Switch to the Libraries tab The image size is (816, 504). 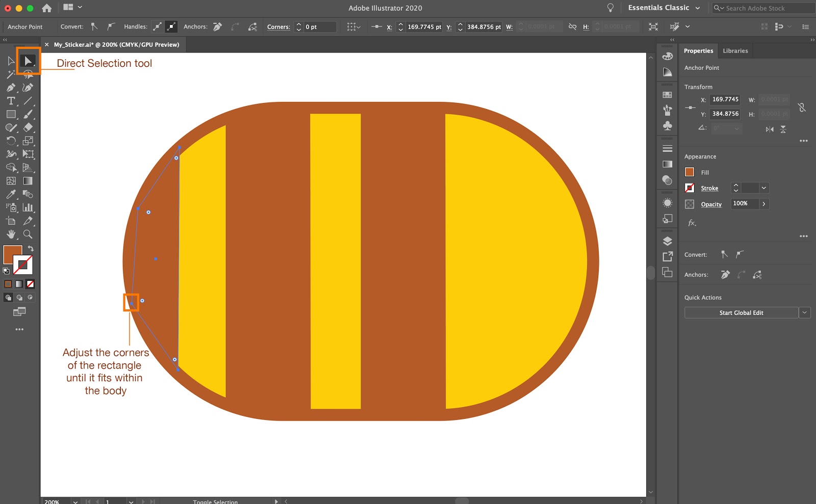(735, 50)
